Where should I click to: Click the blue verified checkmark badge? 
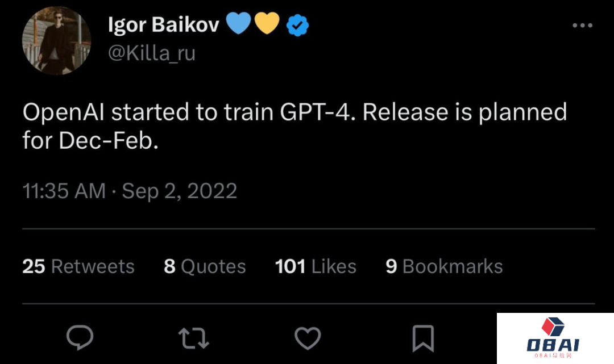[297, 24]
